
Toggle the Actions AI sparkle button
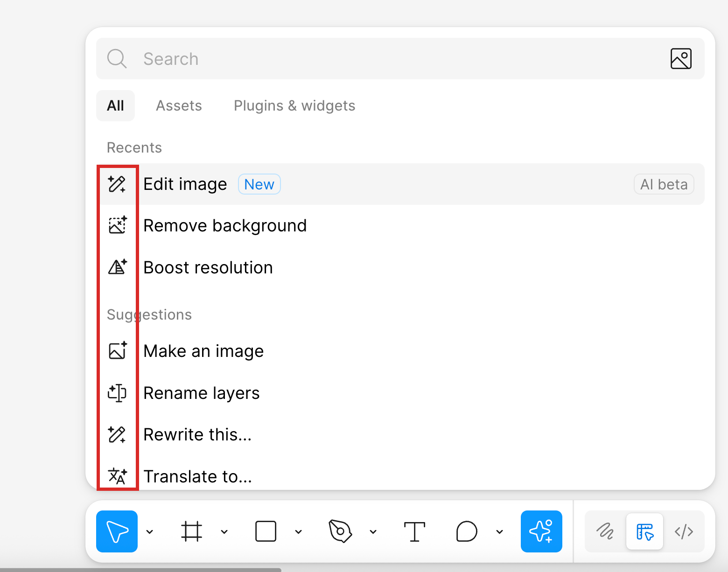click(541, 531)
